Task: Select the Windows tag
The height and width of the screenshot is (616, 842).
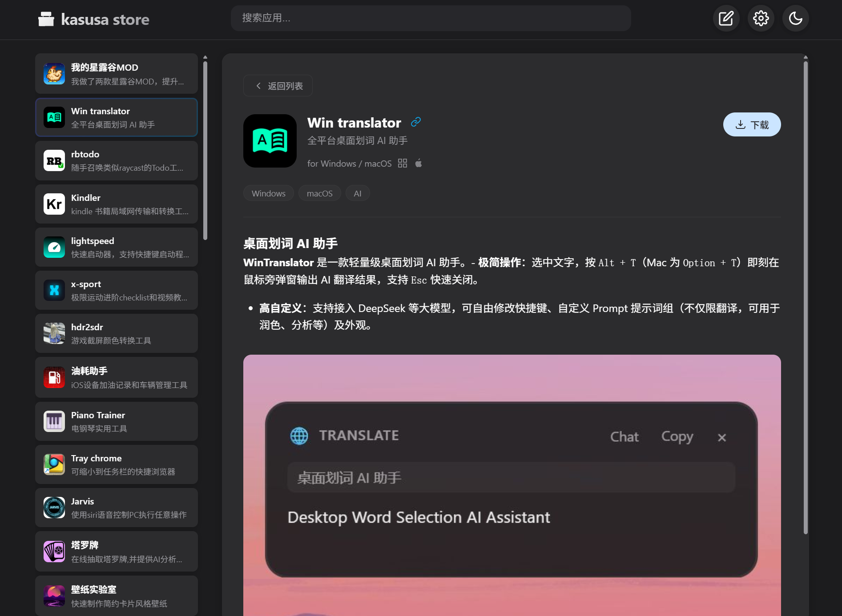Action: coord(269,193)
